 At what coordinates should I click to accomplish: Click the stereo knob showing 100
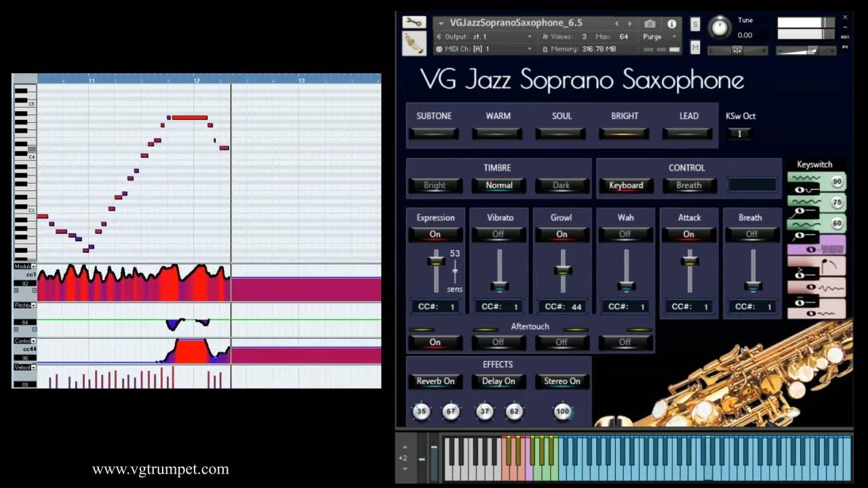pyautogui.click(x=562, y=411)
